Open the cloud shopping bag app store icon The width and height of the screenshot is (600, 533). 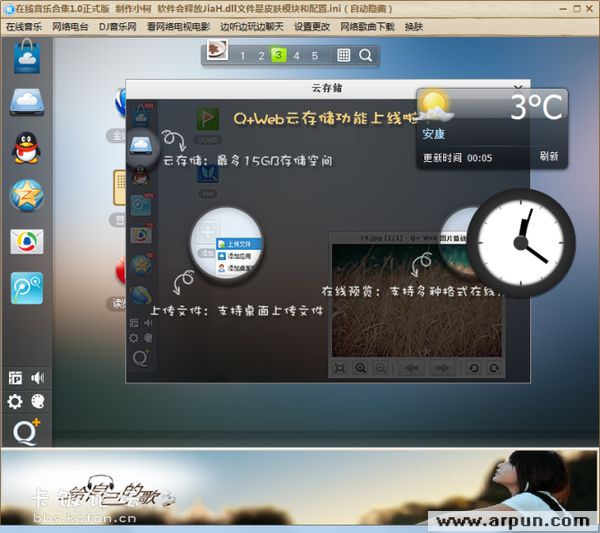[x=26, y=57]
